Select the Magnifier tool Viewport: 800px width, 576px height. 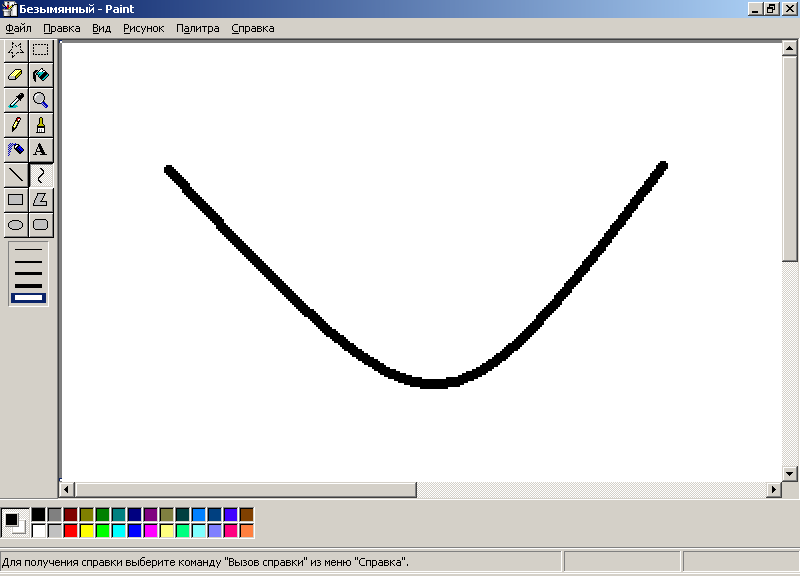(41, 100)
